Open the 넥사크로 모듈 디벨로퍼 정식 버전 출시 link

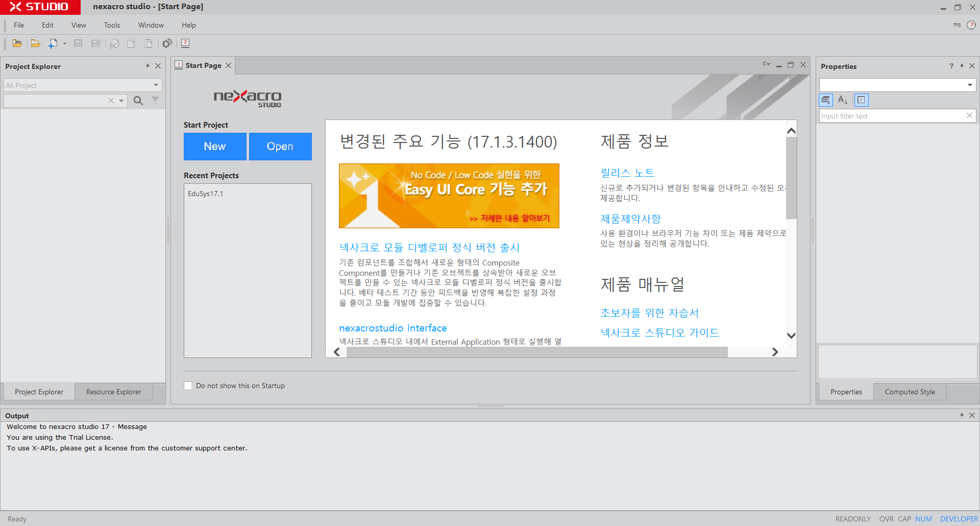click(429, 248)
